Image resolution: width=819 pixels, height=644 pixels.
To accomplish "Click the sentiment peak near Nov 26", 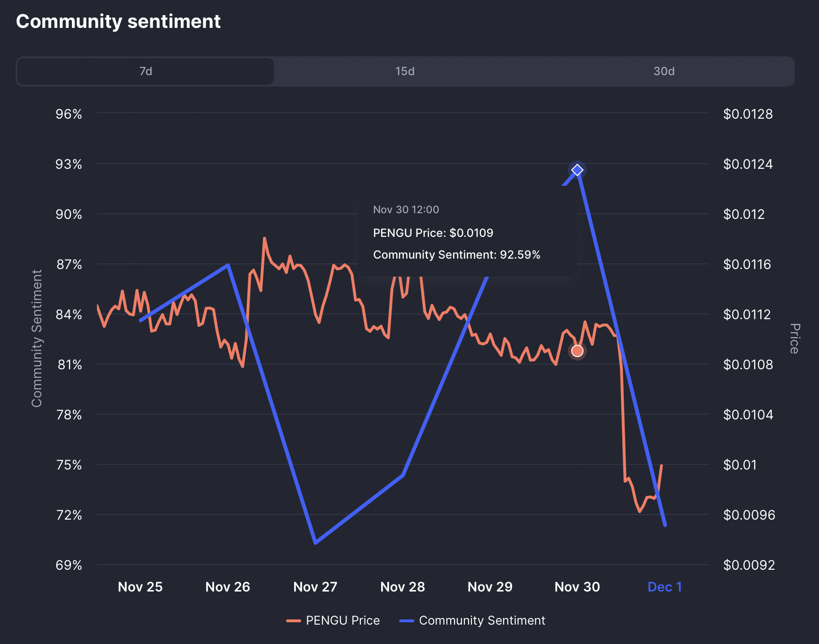I will [x=228, y=265].
